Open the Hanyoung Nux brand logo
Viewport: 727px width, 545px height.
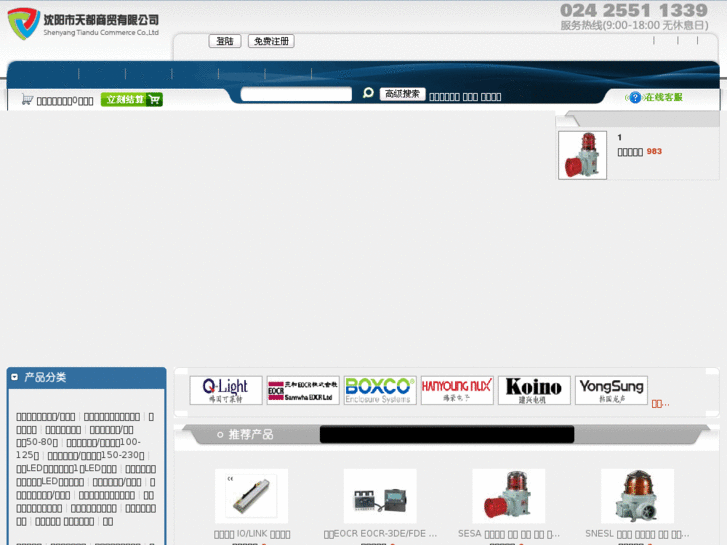pos(457,390)
